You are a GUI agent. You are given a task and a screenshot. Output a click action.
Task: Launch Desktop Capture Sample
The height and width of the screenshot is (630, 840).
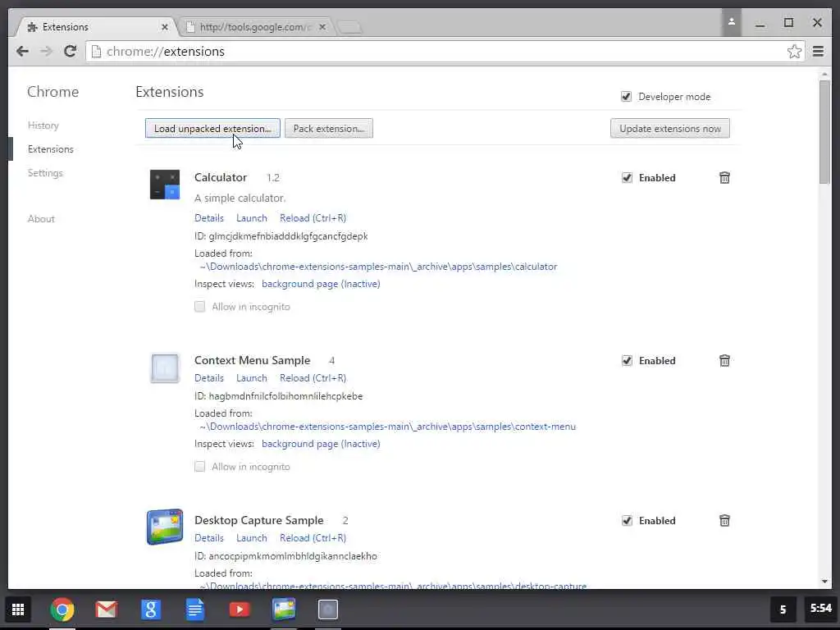click(251, 538)
